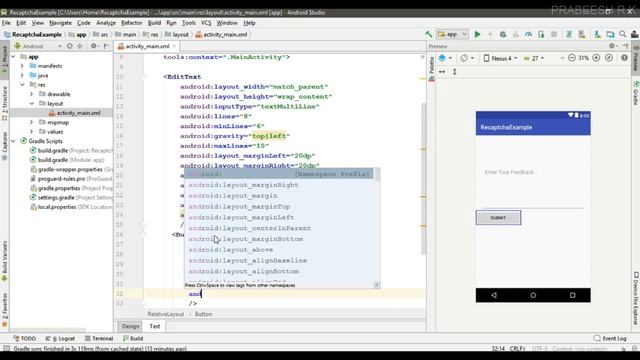
Task: Click horizontal expand arrows in preview
Action: click(x=442, y=71)
